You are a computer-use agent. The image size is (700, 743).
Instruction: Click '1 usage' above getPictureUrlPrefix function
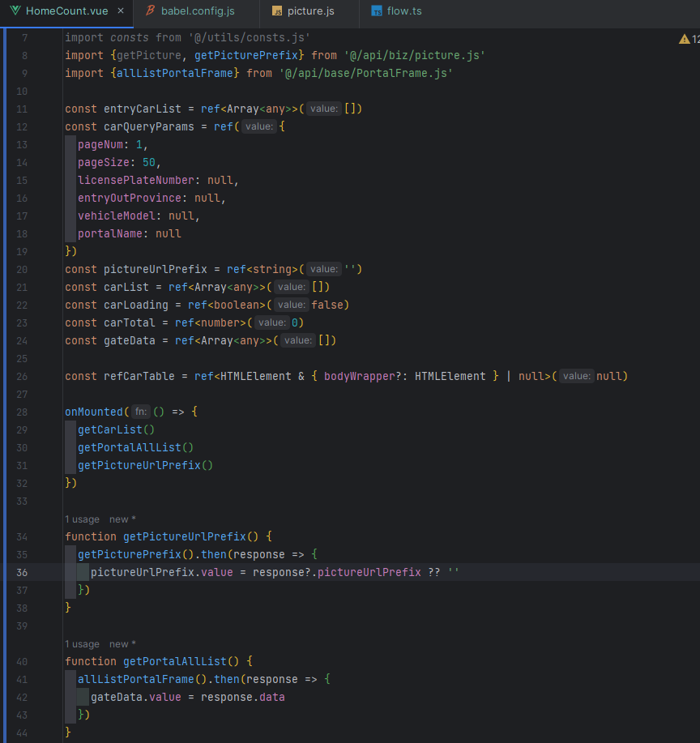(82, 519)
